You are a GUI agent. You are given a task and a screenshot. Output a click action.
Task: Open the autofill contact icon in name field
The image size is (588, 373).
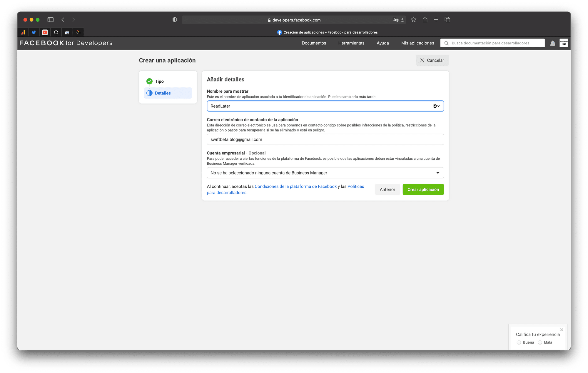pos(436,106)
